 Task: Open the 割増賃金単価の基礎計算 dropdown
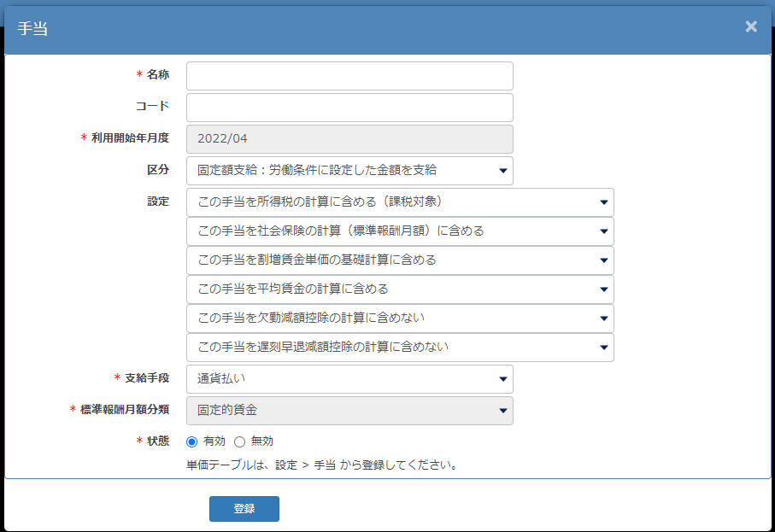(400, 260)
